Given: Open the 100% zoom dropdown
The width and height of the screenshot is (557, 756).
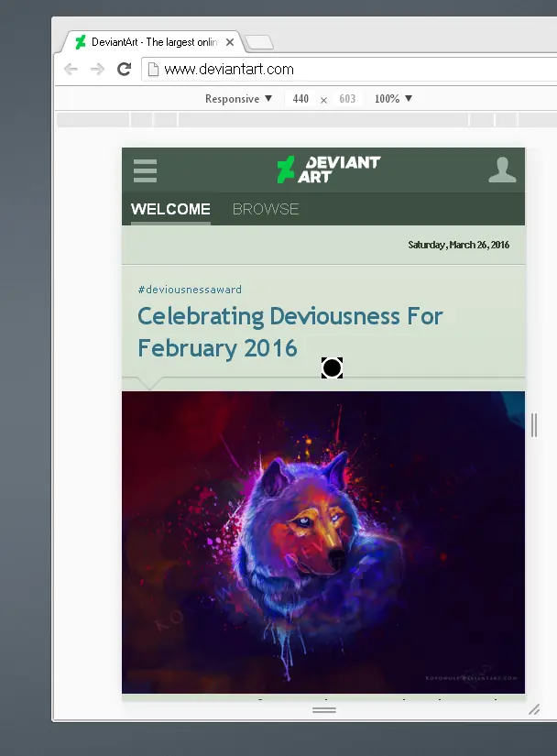Looking at the screenshot, I should [x=393, y=99].
